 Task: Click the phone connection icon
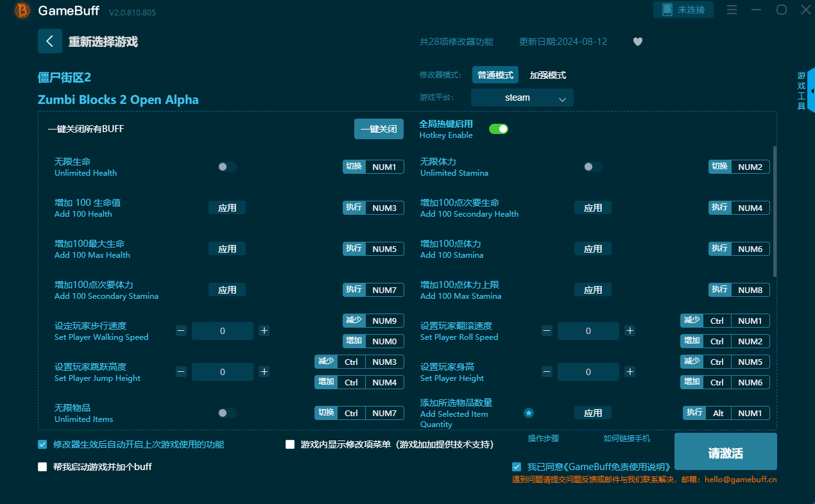click(667, 10)
